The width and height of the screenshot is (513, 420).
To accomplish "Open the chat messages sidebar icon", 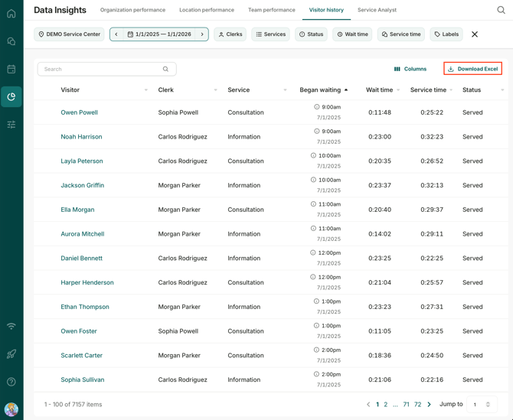I will click(x=11, y=41).
